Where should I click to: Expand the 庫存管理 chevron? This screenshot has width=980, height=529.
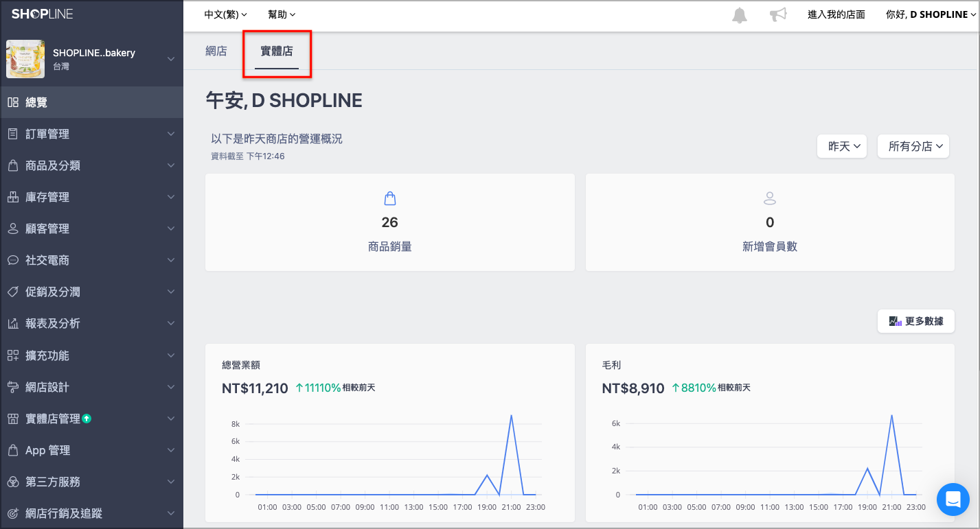point(171,197)
